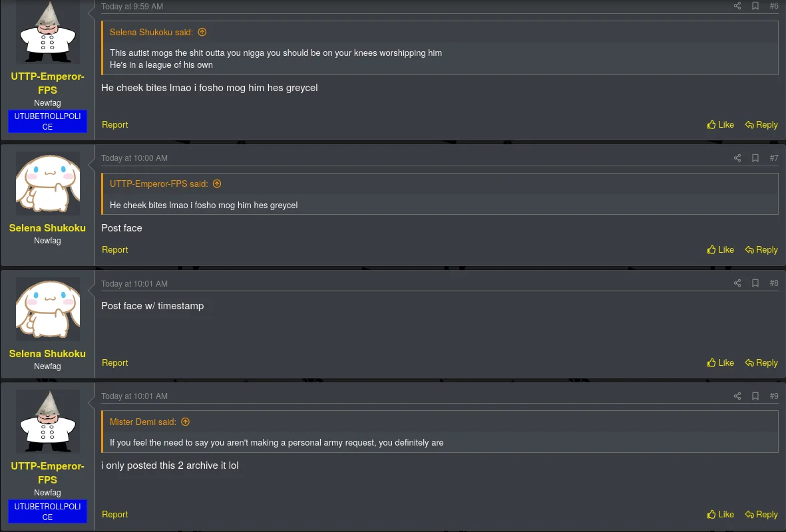
Task: Jump to quoted Mister Demi post arrow
Action: coord(186,422)
